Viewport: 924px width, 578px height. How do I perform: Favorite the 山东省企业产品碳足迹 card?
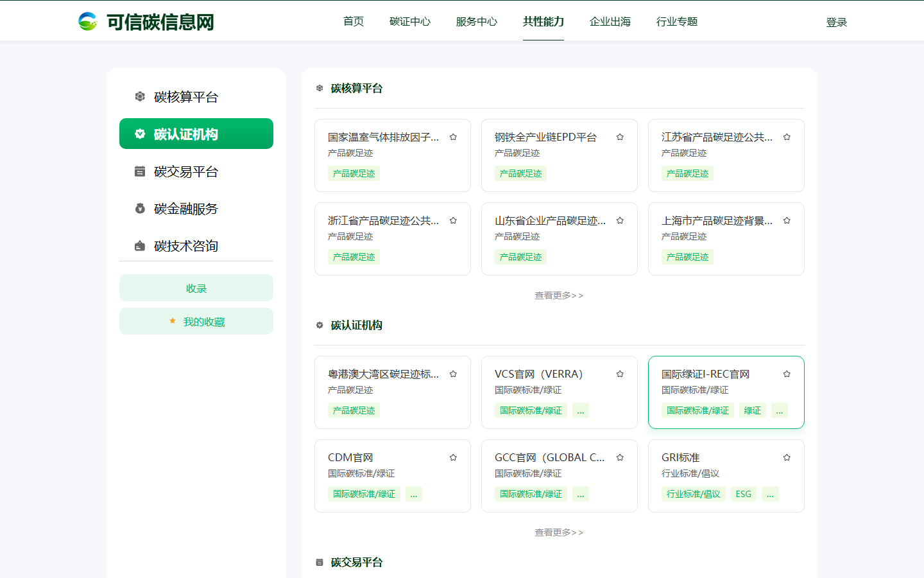point(620,220)
